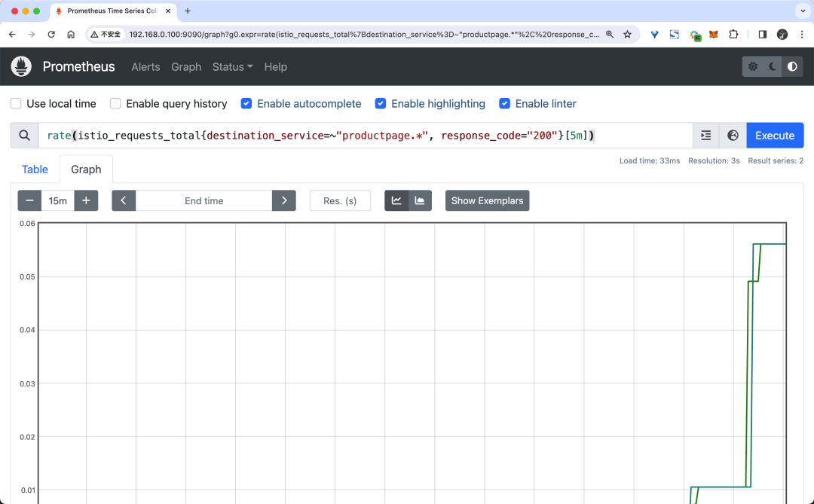Screen dimensions: 814x504
Task: Increase the 15m range with plus button
Action: pyautogui.click(x=86, y=200)
